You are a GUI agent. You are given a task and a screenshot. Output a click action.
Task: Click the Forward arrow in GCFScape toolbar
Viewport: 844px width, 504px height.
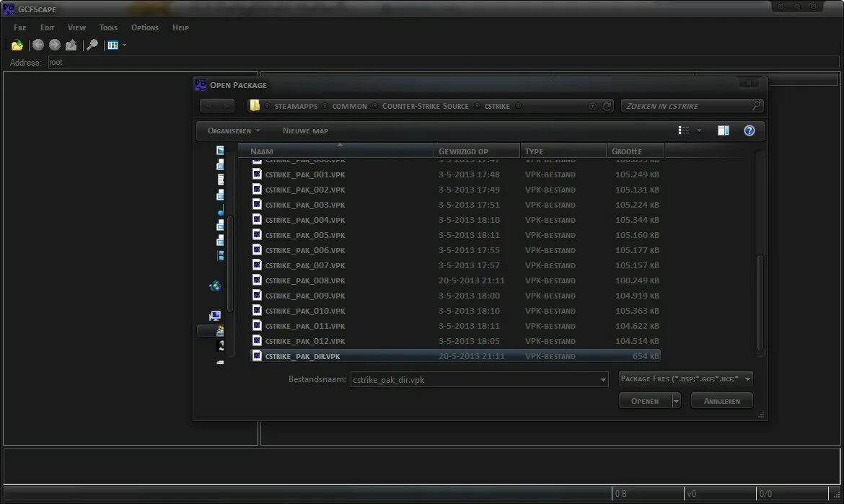(x=54, y=45)
